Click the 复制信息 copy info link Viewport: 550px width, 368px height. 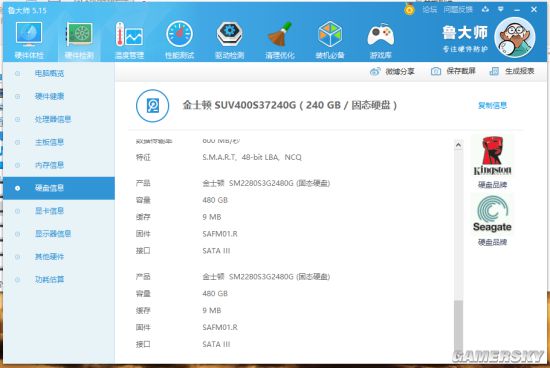(492, 106)
